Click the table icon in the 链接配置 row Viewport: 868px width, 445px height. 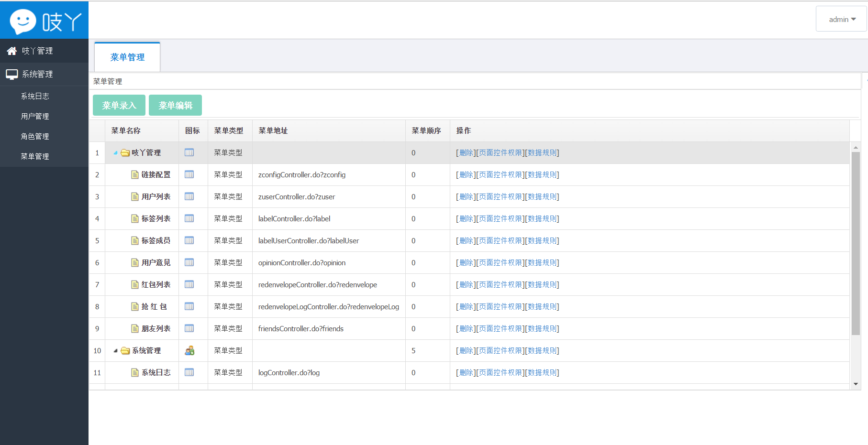pyautogui.click(x=189, y=175)
